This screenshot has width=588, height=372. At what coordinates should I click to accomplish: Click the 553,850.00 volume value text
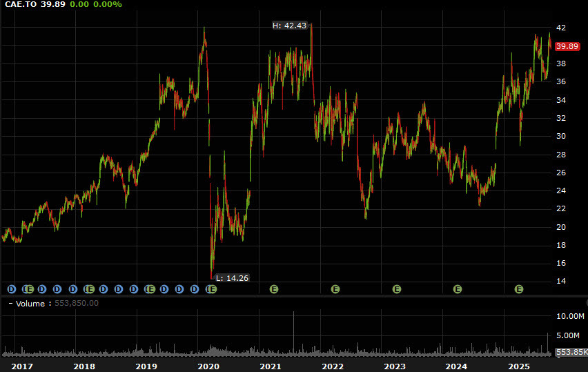75,303
